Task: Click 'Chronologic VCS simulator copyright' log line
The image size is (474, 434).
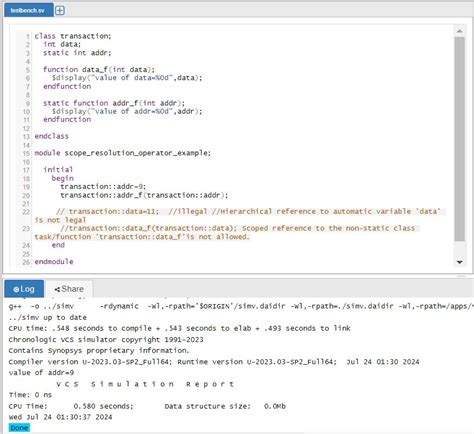Action: pyautogui.click(x=106, y=340)
